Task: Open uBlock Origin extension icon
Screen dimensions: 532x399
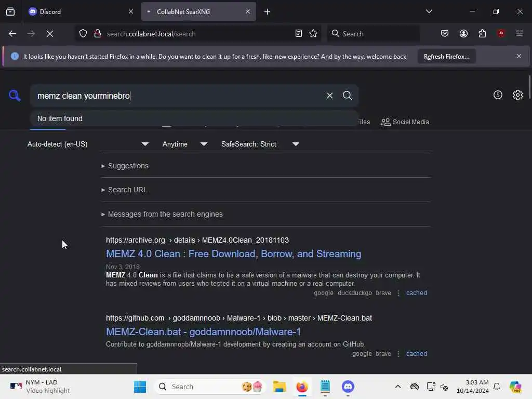Action: 501,33
